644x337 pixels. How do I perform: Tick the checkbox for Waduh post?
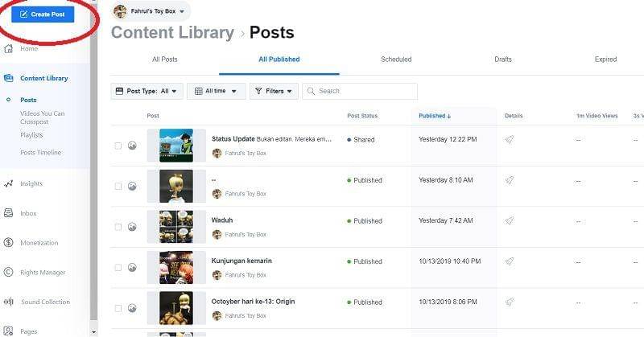[x=118, y=227]
